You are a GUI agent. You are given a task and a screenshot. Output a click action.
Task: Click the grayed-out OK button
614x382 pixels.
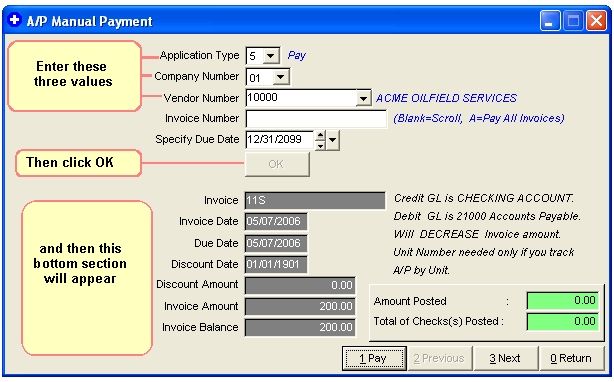(277, 164)
